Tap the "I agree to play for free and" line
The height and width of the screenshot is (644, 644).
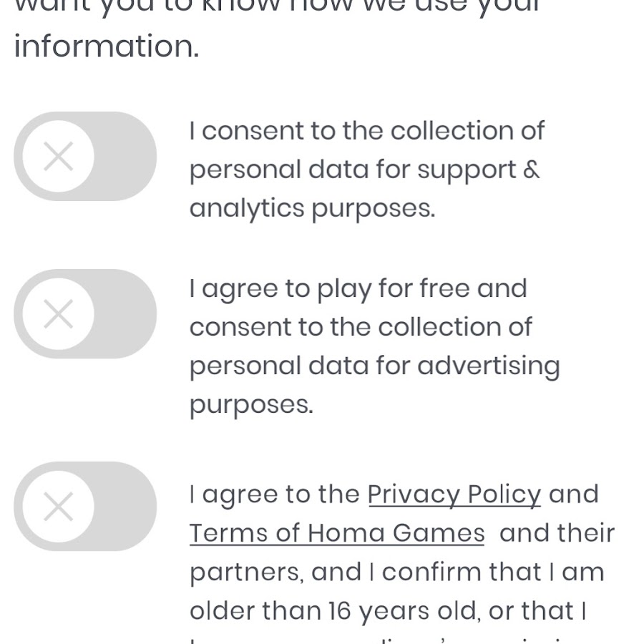click(x=358, y=288)
